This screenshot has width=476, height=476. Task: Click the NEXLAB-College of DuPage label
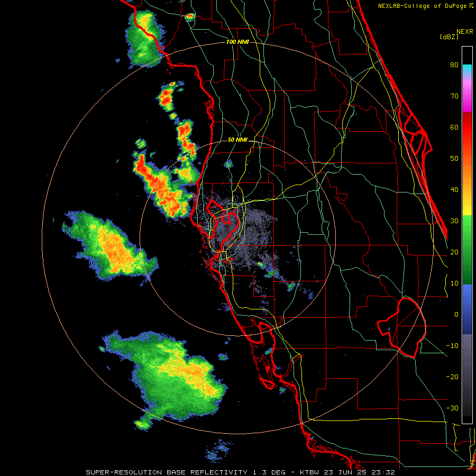[x=426, y=6]
